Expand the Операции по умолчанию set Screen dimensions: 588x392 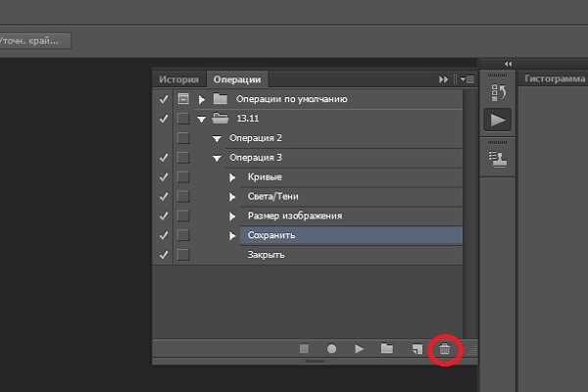coord(202,99)
